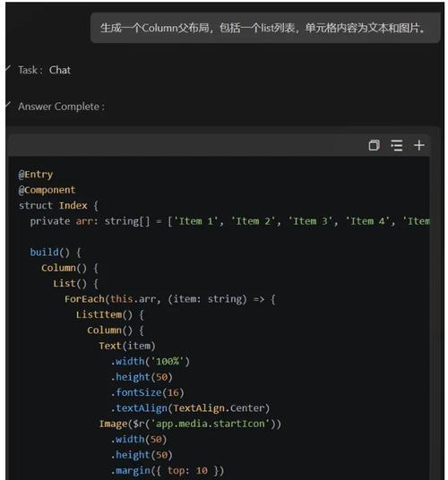Click the plus icon to insert code
Viewport: 448px width, 480px height.
click(x=419, y=145)
